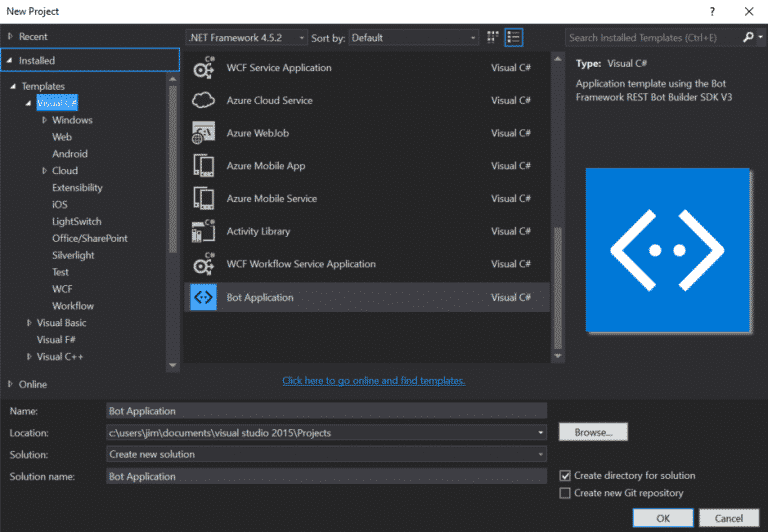The width and height of the screenshot is (768, 532).
Task: Collapse the Templates tree node
Action: [x=13, y=86]
